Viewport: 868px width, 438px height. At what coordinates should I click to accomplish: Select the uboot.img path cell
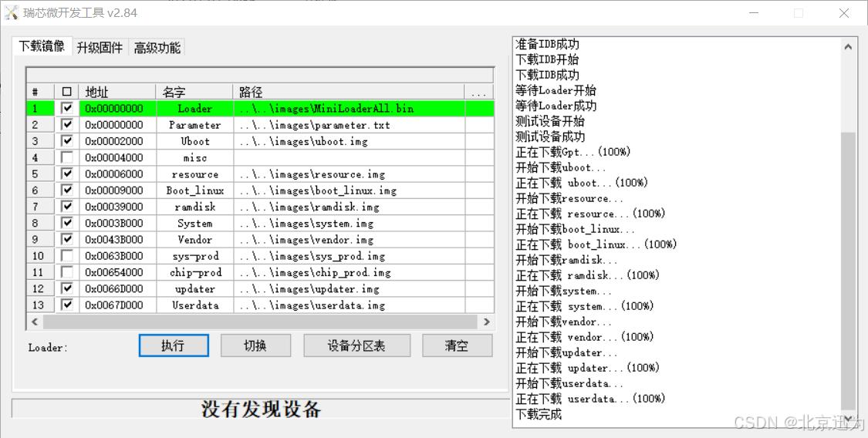349,141
